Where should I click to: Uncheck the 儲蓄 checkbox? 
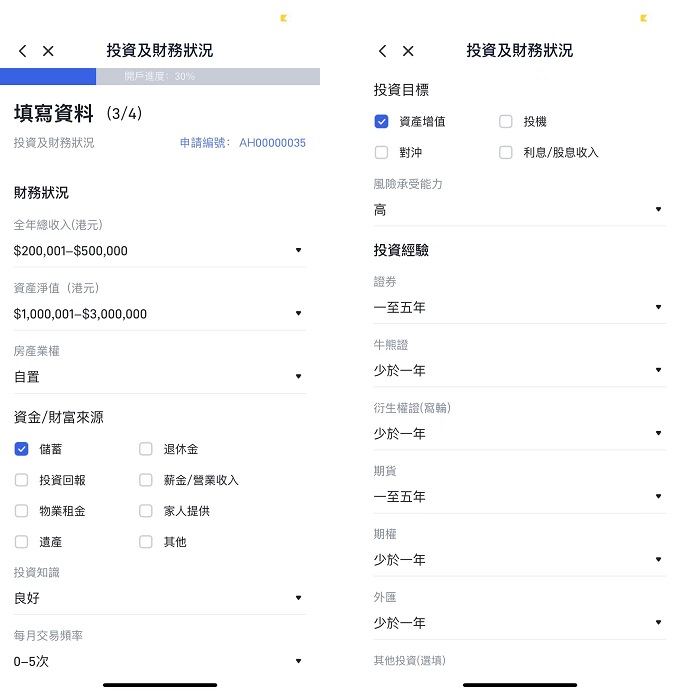[x=21, y=450]
